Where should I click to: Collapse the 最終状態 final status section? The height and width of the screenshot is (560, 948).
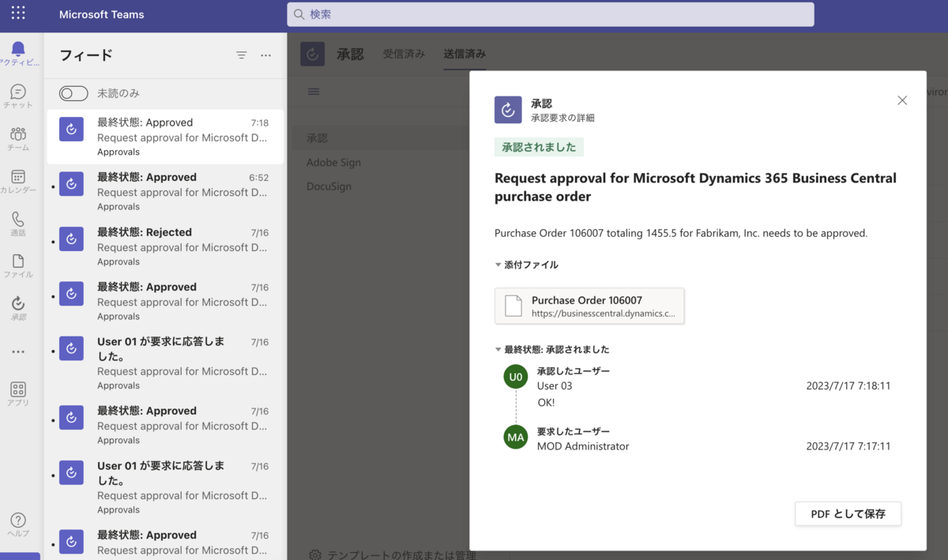point(497,348)
